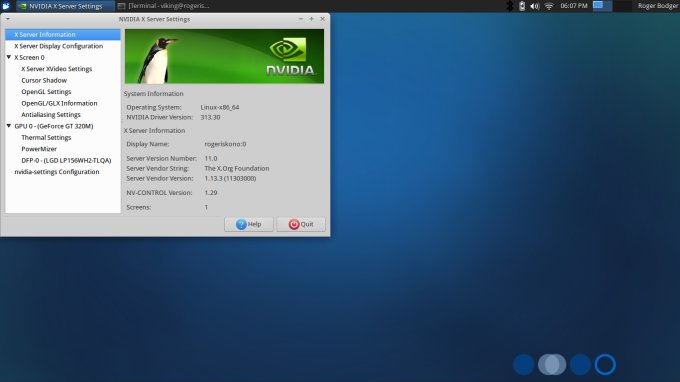Viewport: 680px width, 382px height.
Task: Open OpenGL Settings page
Action: (x=46, y=92)
